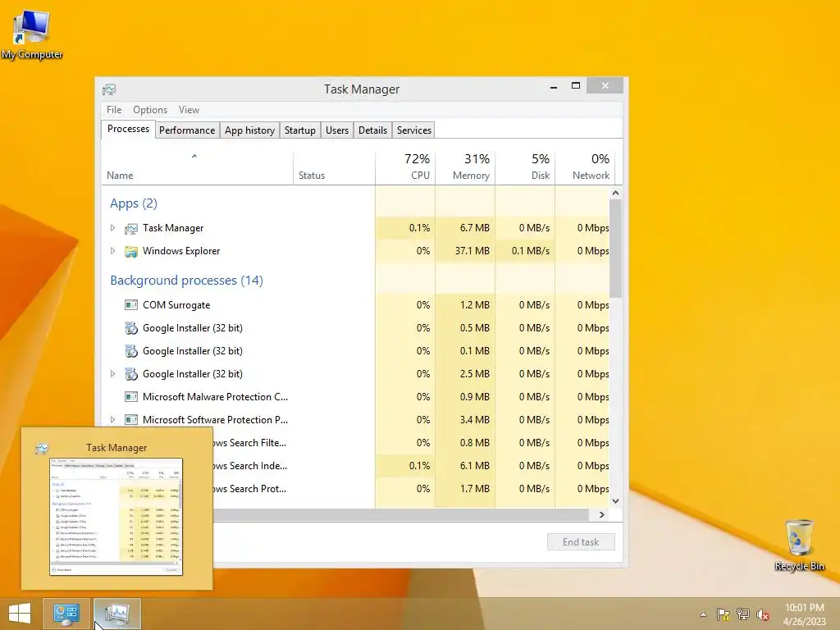This screenshot has height=630, width=840.
Task: Click the Windows Explorer folder icon
Action: point(131,251)
